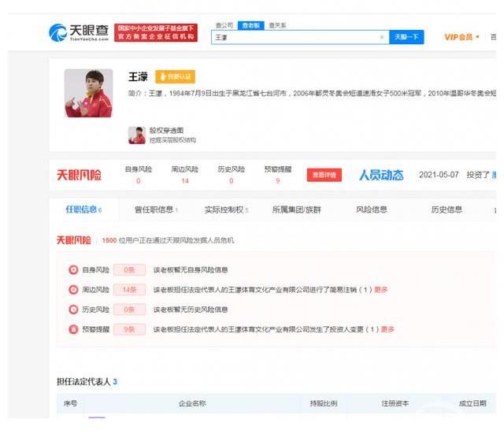This screenshot has height=434, width=504.
Task: Click the 预警提醒 alert icon in the risk list
Action: click(x=73, y=329)
